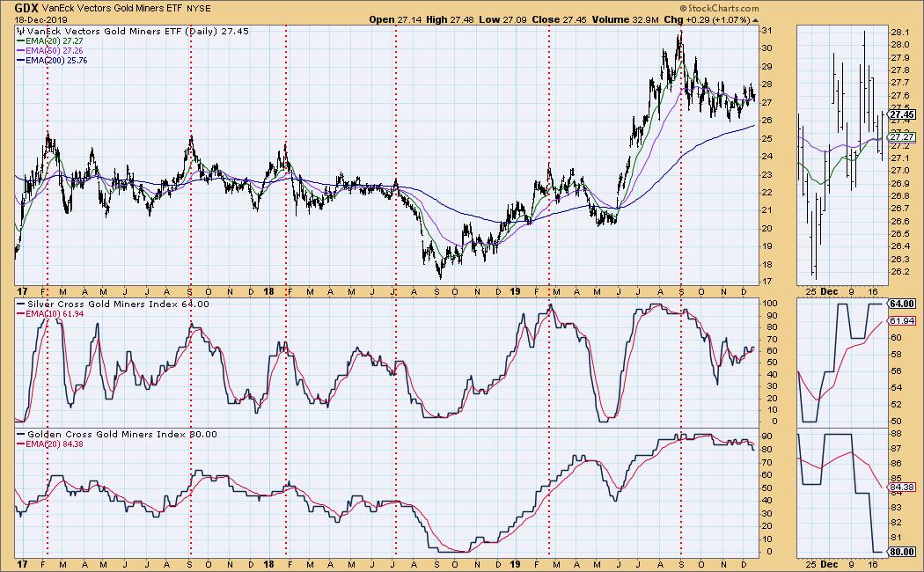Click the 88 label on the Golden Cross thumbnail axis
Image resolution: width=924 pixels, height=572 pixels.
point(896,434)
